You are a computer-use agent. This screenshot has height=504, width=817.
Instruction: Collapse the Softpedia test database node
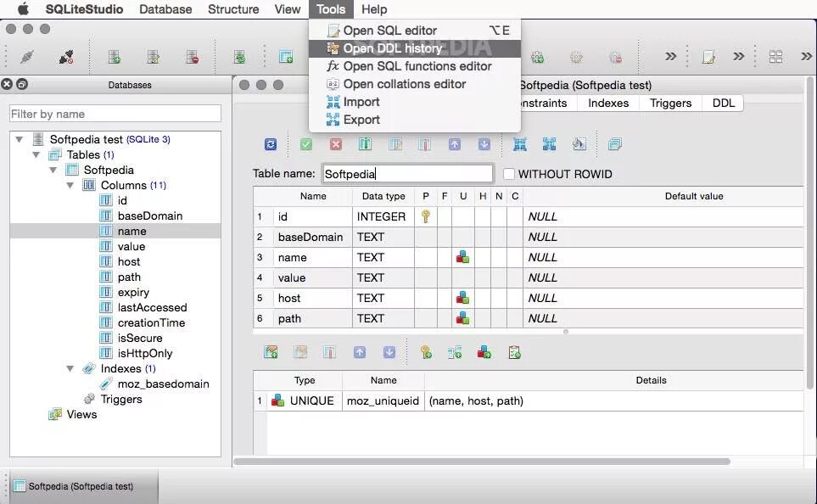pos(20,140)
